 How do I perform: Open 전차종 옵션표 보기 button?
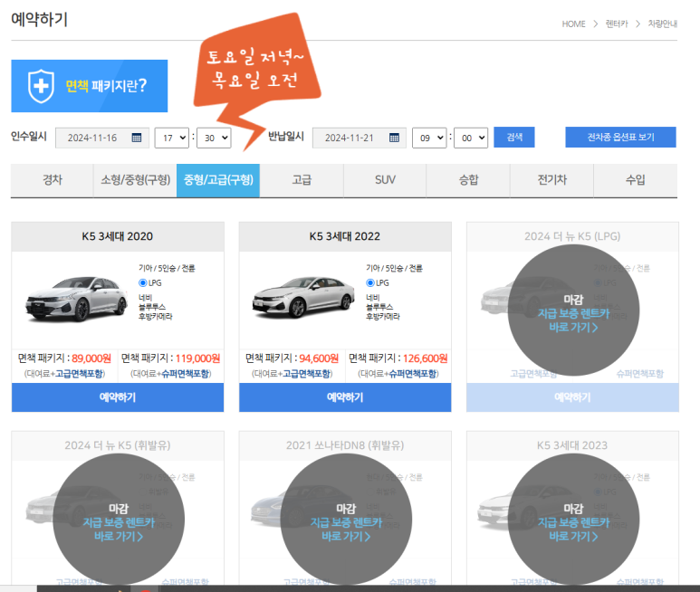click(x=620, y=137)
